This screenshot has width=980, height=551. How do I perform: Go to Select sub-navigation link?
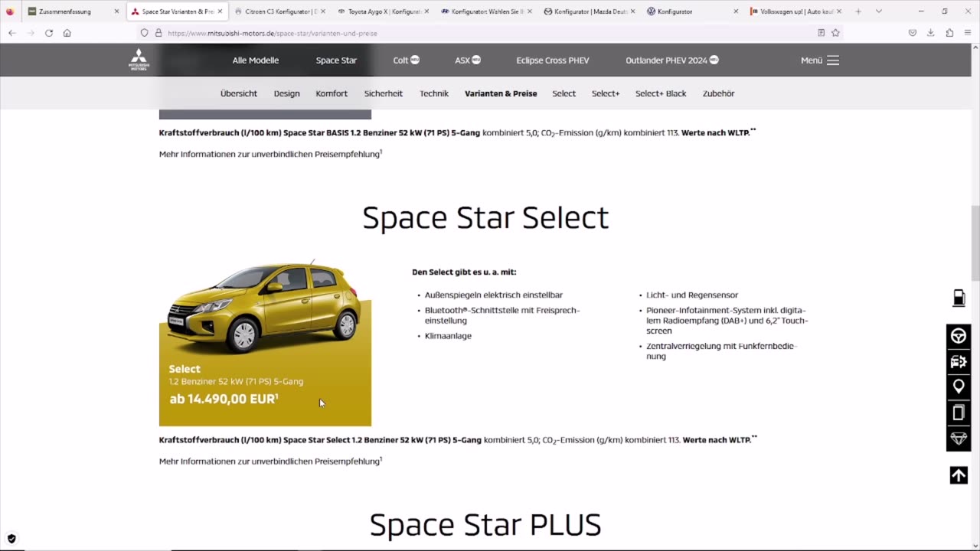563,93
